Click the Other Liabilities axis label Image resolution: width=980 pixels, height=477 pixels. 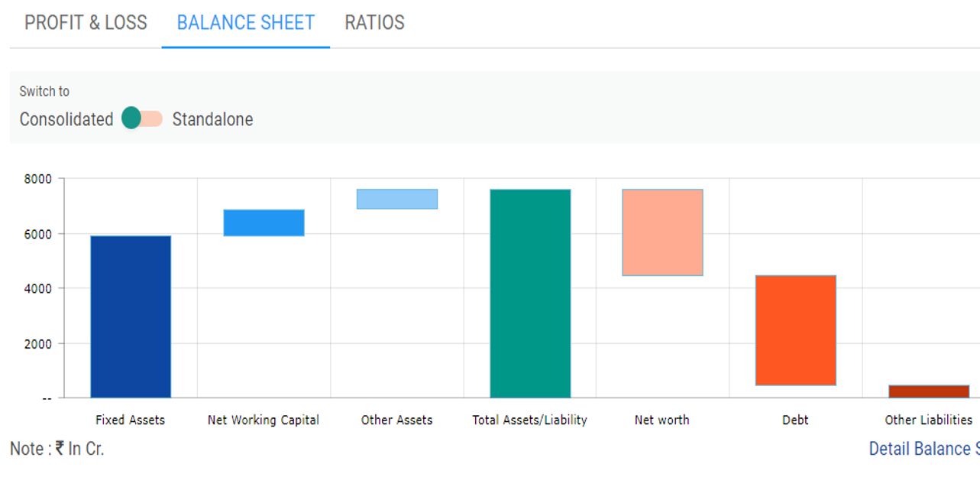[x=928, y=420]
